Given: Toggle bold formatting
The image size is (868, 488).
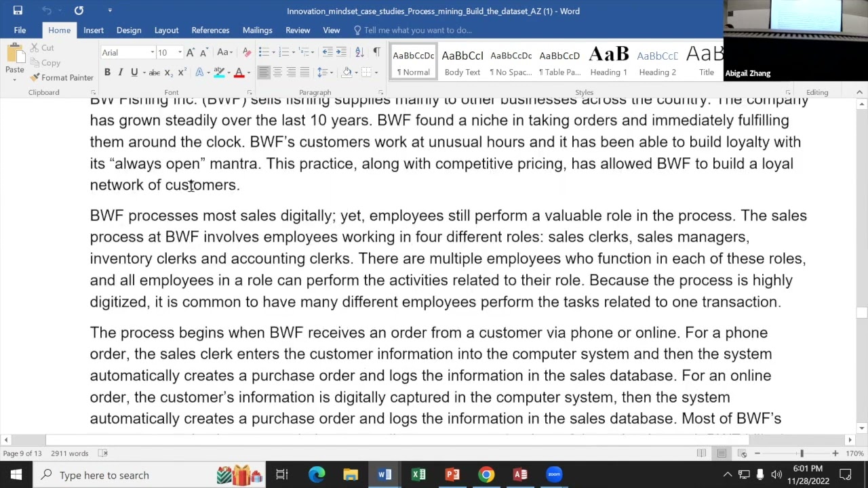Looking at the screenshot, I should pyautogui.click(x=107, y=73).
